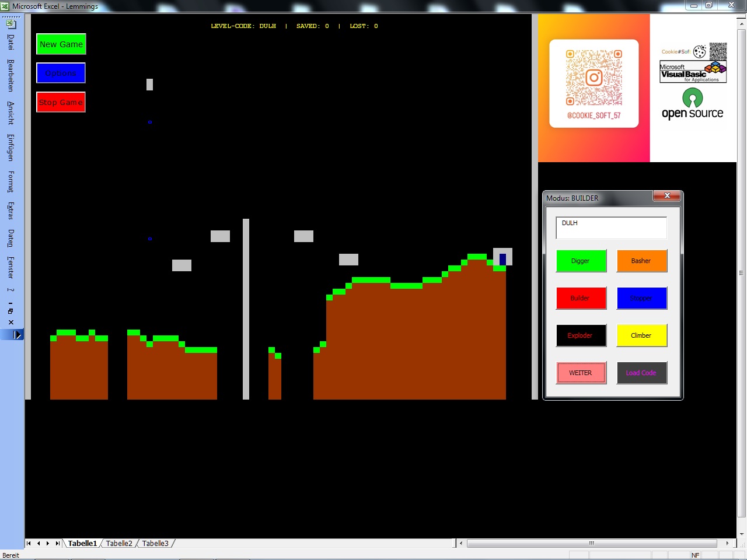Click the Instagram QR code image
The image size is (747, 560).
click(594, 77)
